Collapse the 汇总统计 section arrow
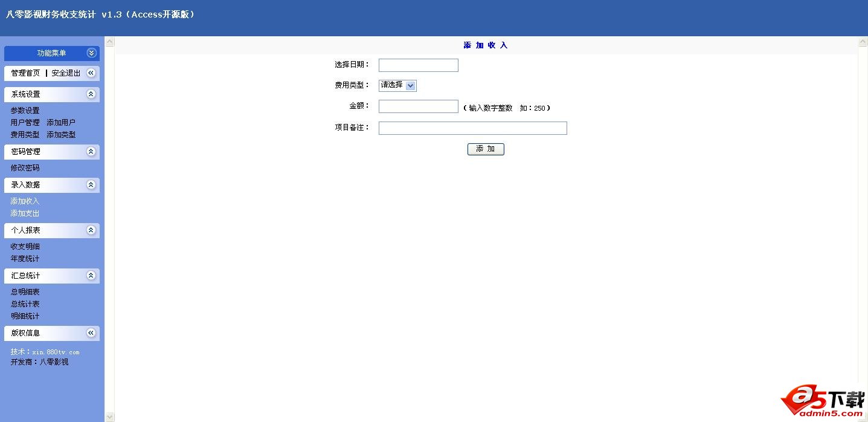Screen dimensions: 868x422 pyautogui.click(x=91, y=276)
